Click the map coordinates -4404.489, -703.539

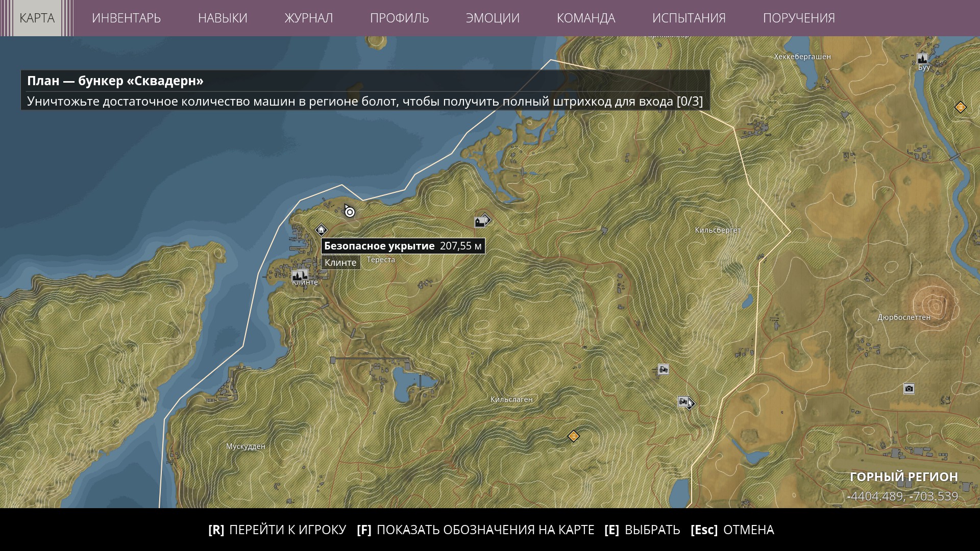point(902,496)
